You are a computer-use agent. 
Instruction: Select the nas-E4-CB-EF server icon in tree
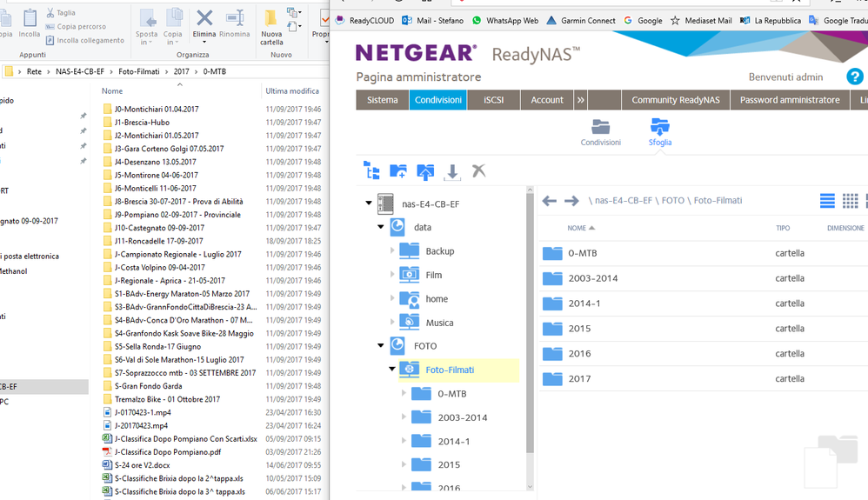[x=385, y=203]
